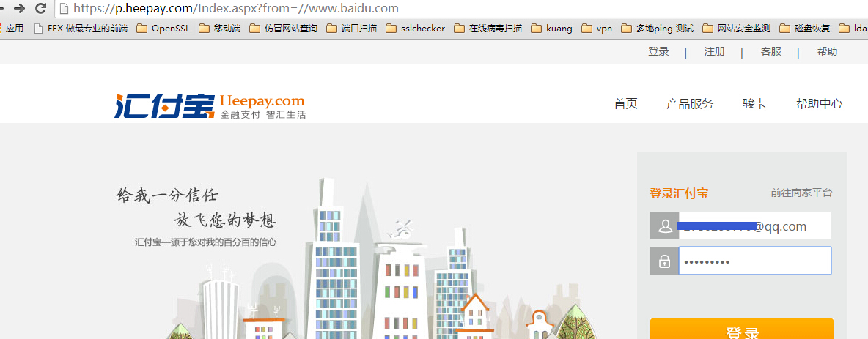
Task: Click the address bar URL
Action: click(x=236, y=8)
